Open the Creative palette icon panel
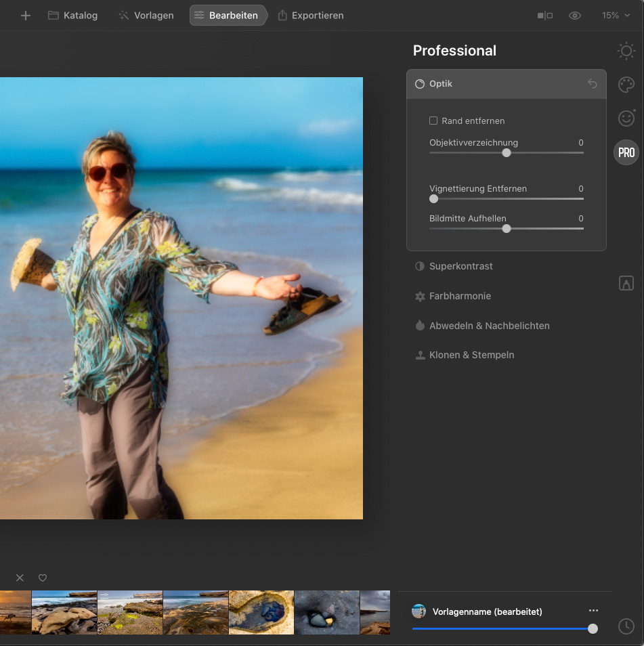Image resolution: width=644 pixels, height=646 pixels. pyautogui.click(x=626, y=85)
